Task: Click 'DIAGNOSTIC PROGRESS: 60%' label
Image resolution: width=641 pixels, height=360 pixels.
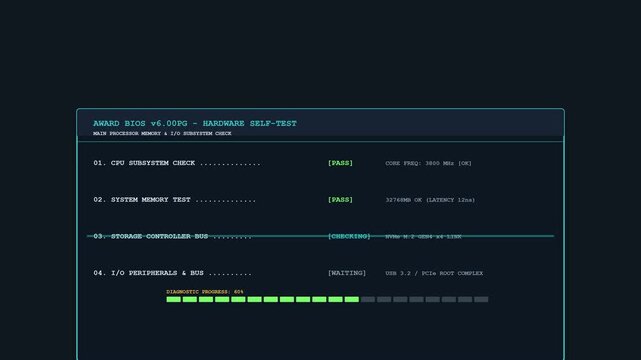Action: point(204,292)
